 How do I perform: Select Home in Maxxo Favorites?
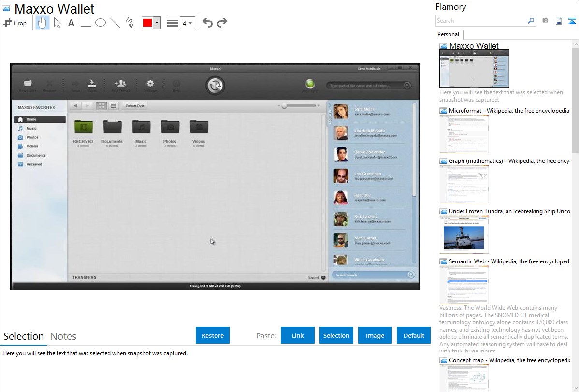click(40, 119)
